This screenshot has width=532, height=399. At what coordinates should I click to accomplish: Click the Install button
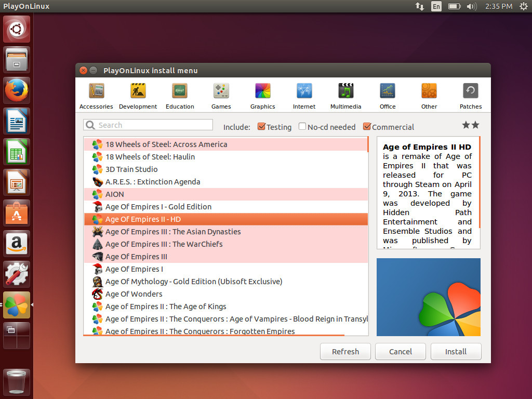[x=456, y=352]
